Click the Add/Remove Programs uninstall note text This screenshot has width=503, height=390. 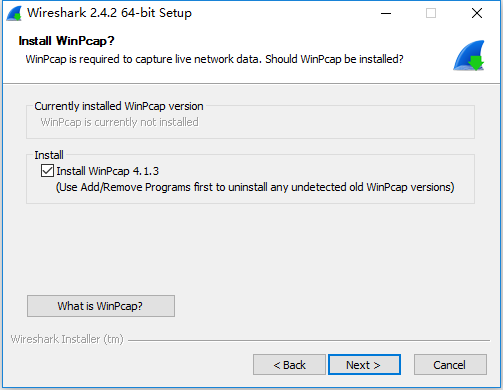click(255, 187)
